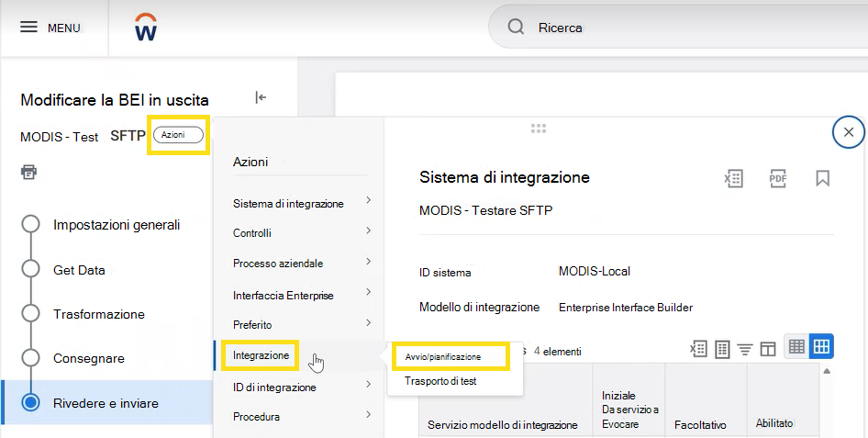Click Servizio modello di integrazione column header

[503, 425]
